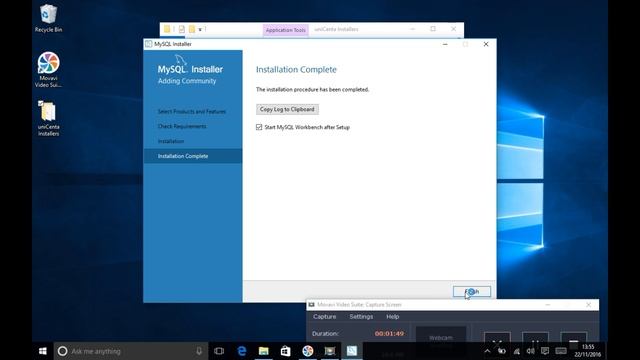Open the Recycle Bin desktop icon
The height and width of the screenshot is (360, 640).
coord(48,18)
